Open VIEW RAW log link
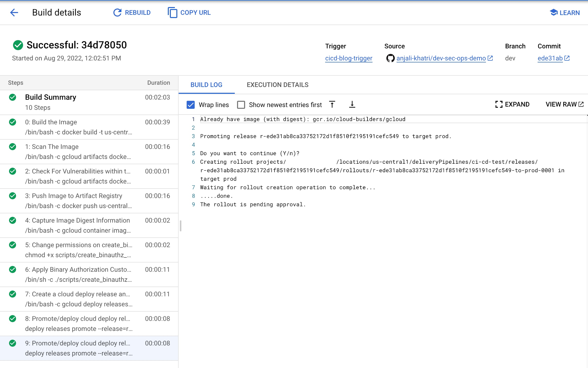The image size is (588, 368). tap(564, 104)
